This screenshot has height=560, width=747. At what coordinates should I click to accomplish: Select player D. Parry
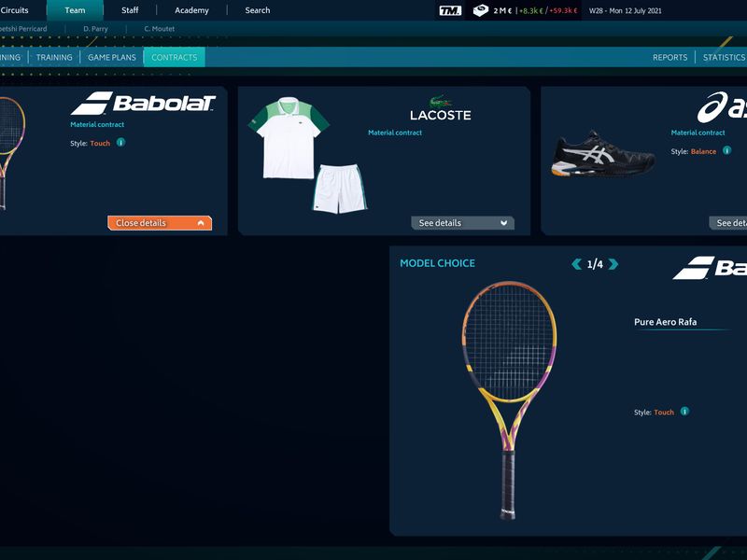96,29
